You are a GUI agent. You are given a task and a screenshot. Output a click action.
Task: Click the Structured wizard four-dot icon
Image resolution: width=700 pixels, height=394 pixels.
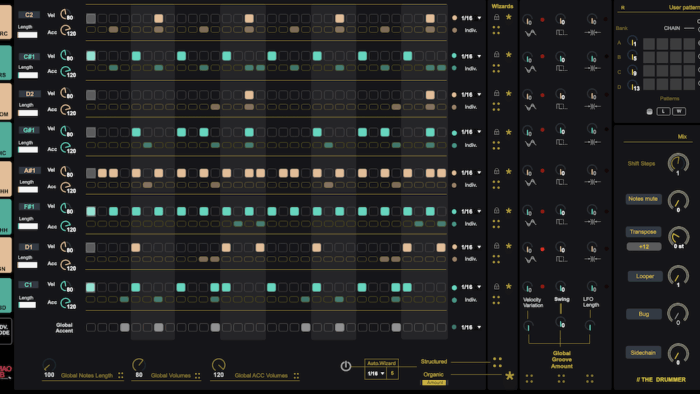click(497, 362)
